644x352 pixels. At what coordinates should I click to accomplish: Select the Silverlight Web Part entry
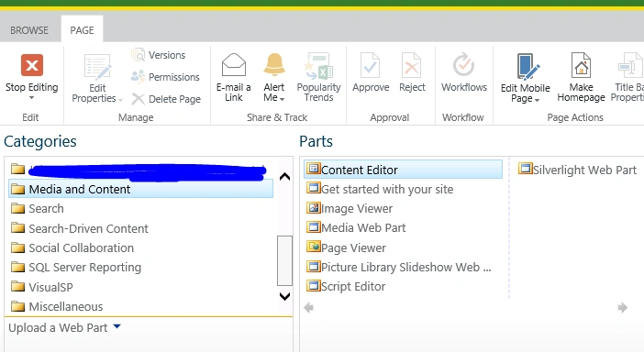coord(577,170)
